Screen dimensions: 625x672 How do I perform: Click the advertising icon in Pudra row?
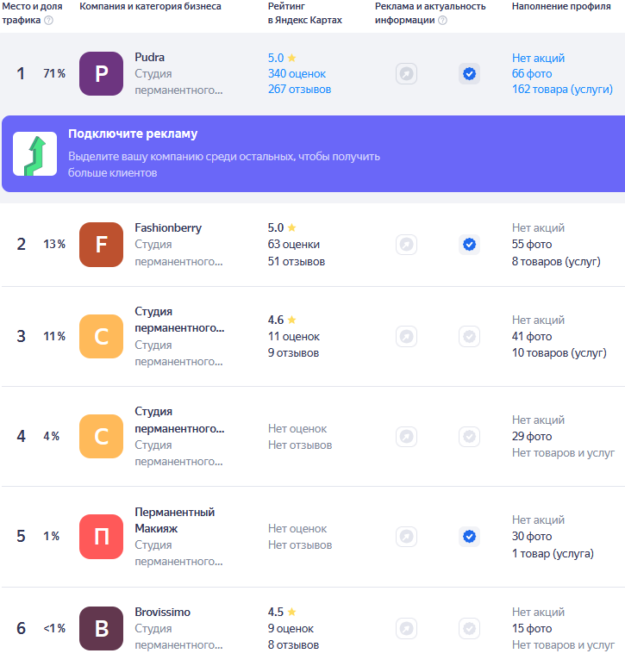[x=406, y=74]
